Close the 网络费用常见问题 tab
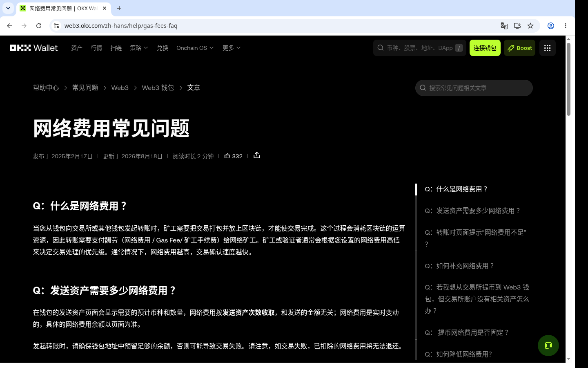This screenshot has height=368, width=588. click(105, 8)
